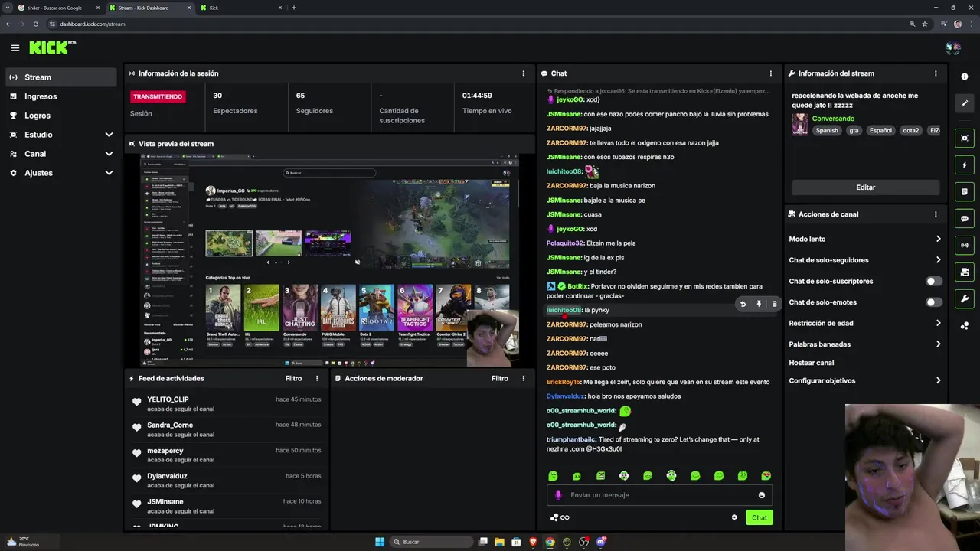Open Feed de actividades three-dot menu
980x551 pixels.
(317, 378)
